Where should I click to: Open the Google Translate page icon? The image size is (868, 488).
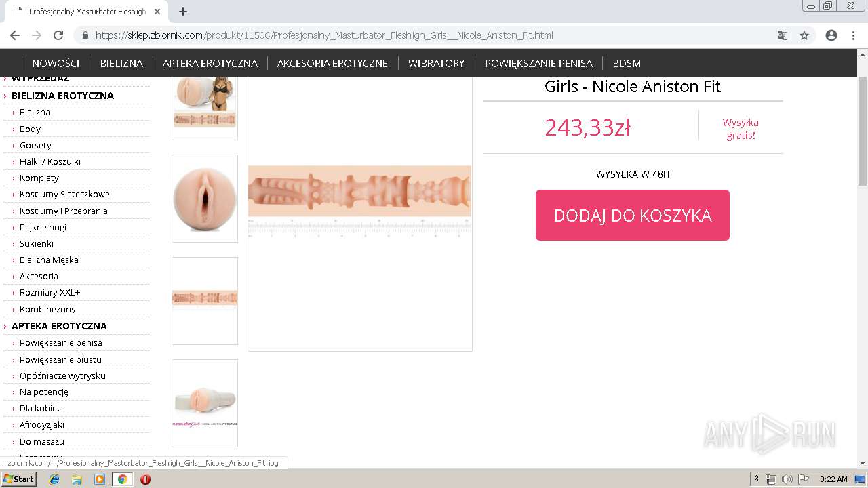783,35
